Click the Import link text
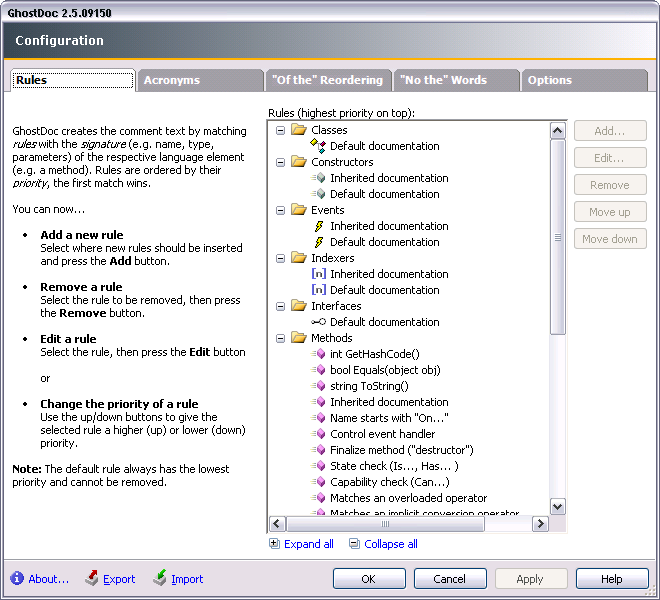 [x=187, y=579]
